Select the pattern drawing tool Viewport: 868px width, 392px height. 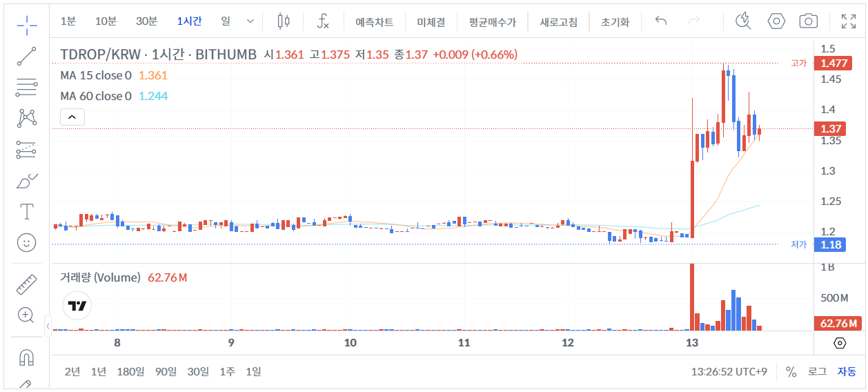click(x=27, y=118)
